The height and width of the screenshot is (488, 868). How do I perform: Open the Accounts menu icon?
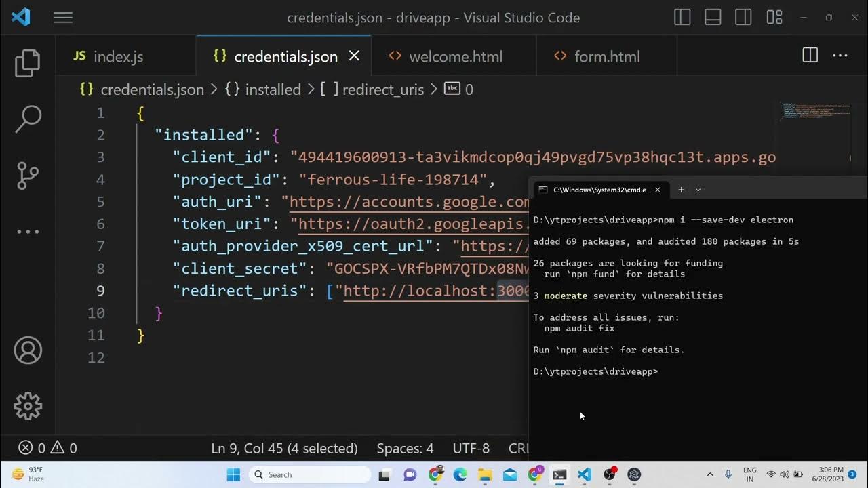click(28, 350)
